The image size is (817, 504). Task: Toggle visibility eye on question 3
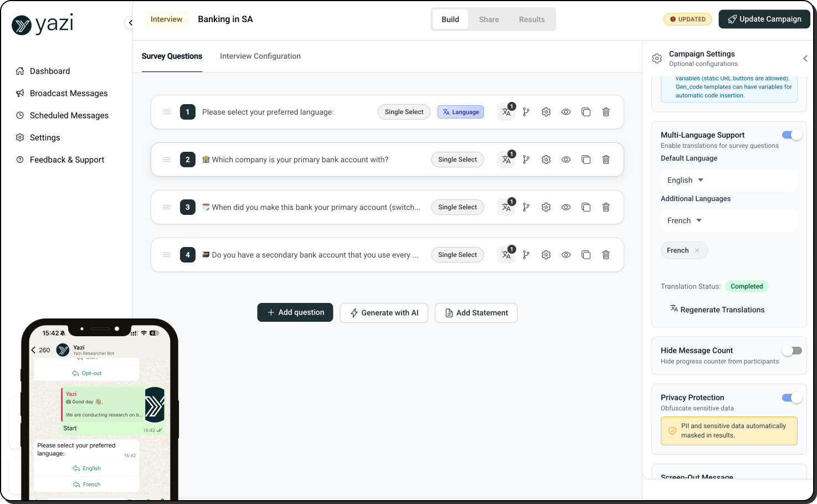coord(566,207)
